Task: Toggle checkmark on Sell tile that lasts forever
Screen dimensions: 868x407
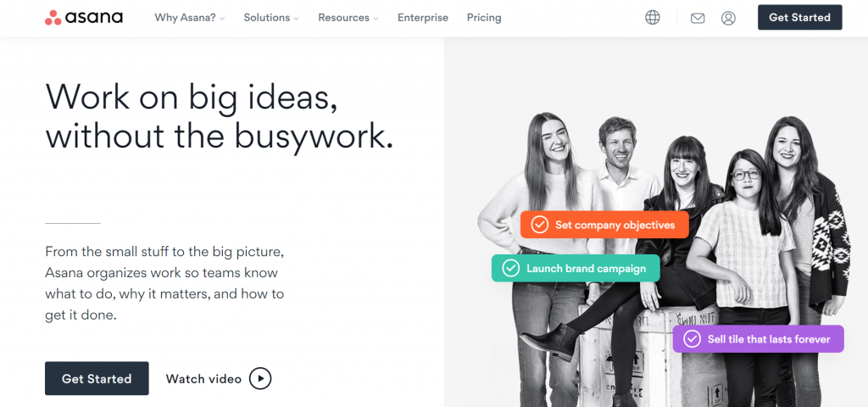Action: coord(692,339)
